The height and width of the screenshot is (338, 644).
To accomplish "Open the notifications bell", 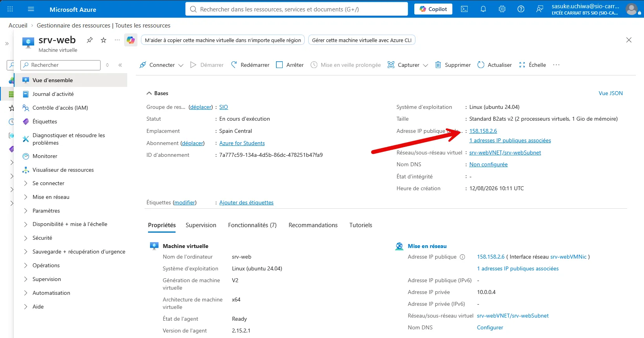I will pos(483,9).
